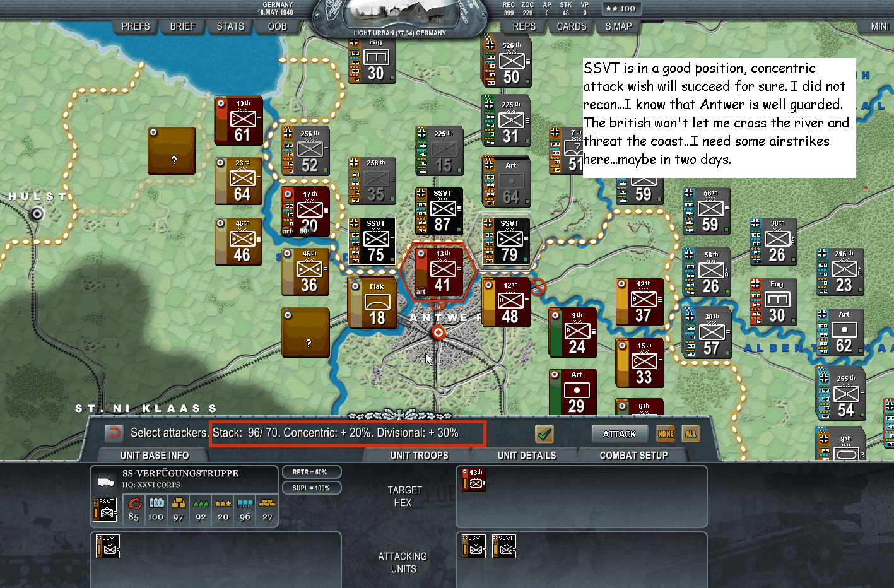Click the red back arrow icon
The width and height of the screenshot is (894, 588).
click(114, 433)
